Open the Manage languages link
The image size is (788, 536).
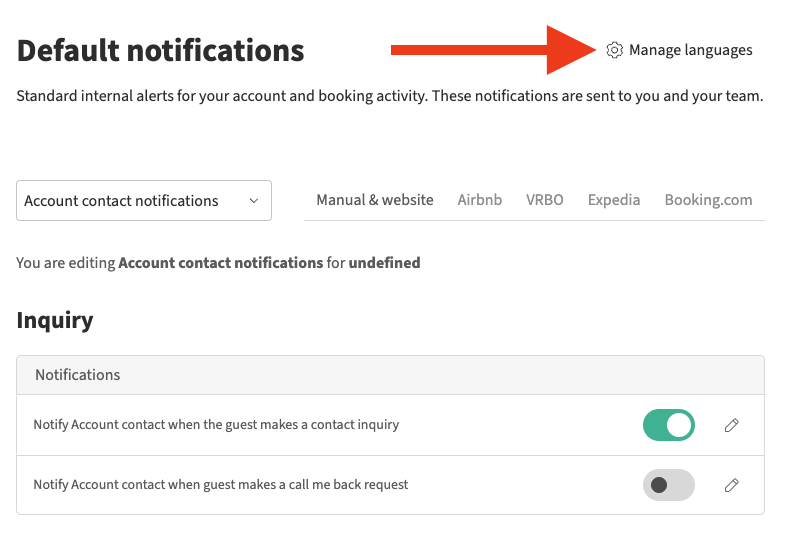click(690, 50)
